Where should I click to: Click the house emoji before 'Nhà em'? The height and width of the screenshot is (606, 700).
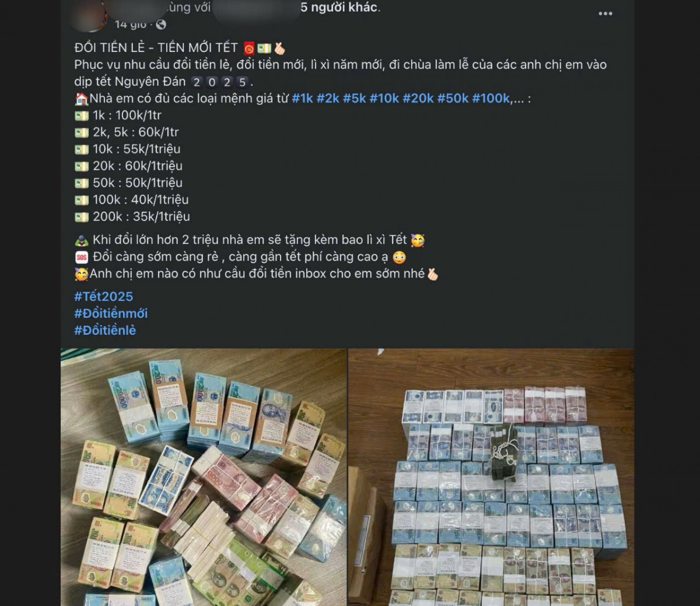coord(81,99)
